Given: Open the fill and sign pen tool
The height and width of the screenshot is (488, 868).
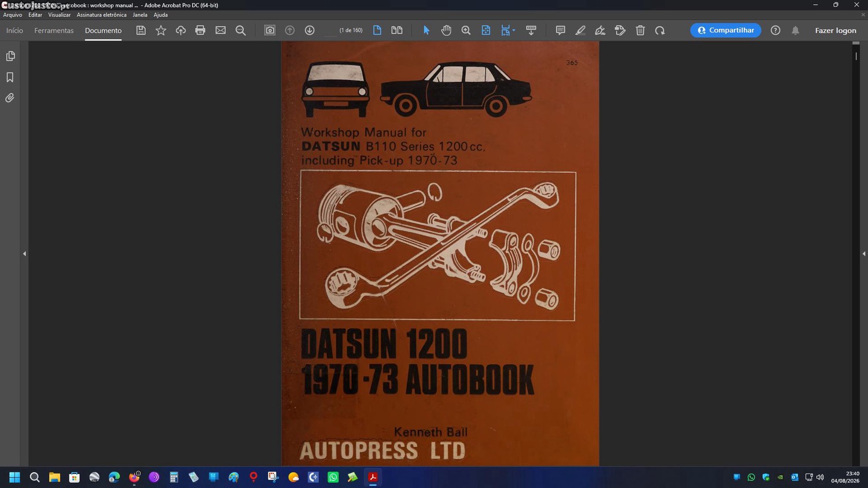Looking at the screenshot, I should pyautogui.click(x=600, y=30).
